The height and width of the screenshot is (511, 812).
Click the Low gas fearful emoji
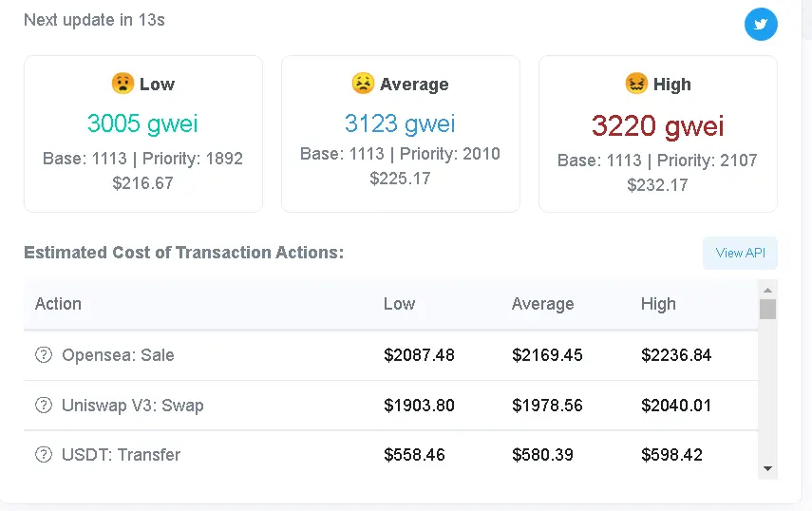point(123,83)
